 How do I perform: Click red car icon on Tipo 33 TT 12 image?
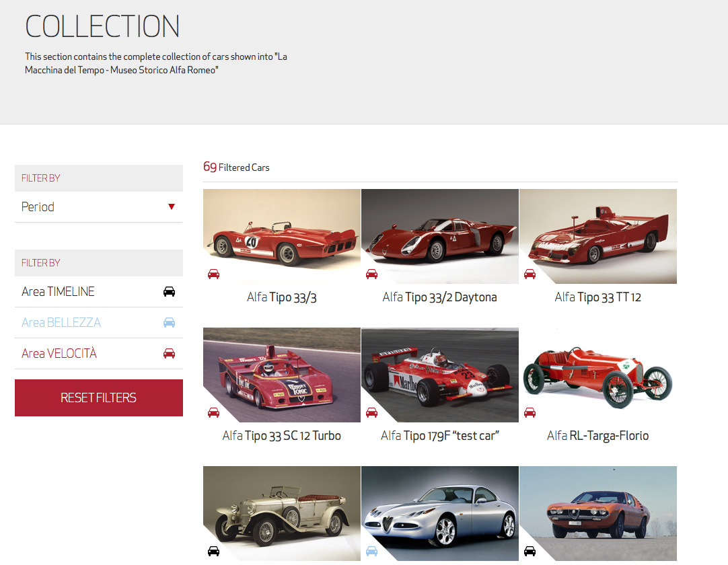click(530, 274)
